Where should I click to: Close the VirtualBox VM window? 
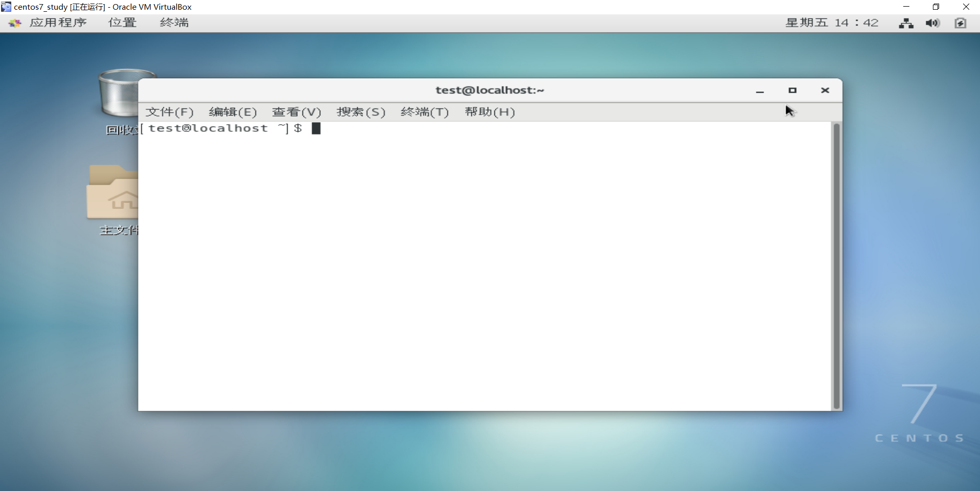[966, 7]
